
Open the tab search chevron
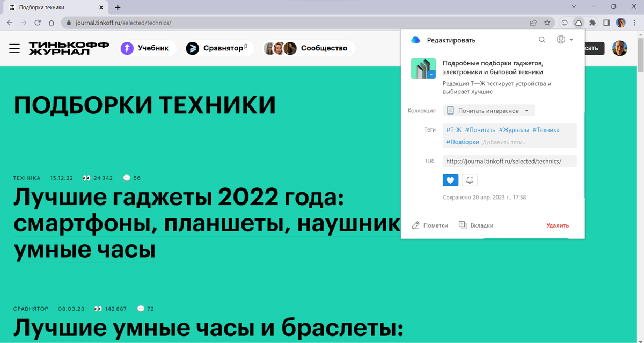574,6
